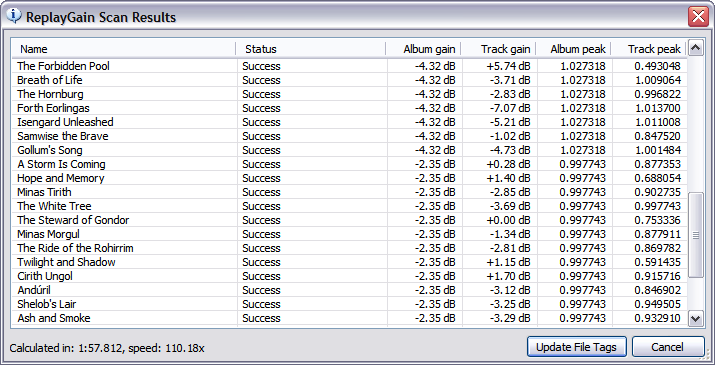Click track peak value 0.949505

tap(657, 304)
